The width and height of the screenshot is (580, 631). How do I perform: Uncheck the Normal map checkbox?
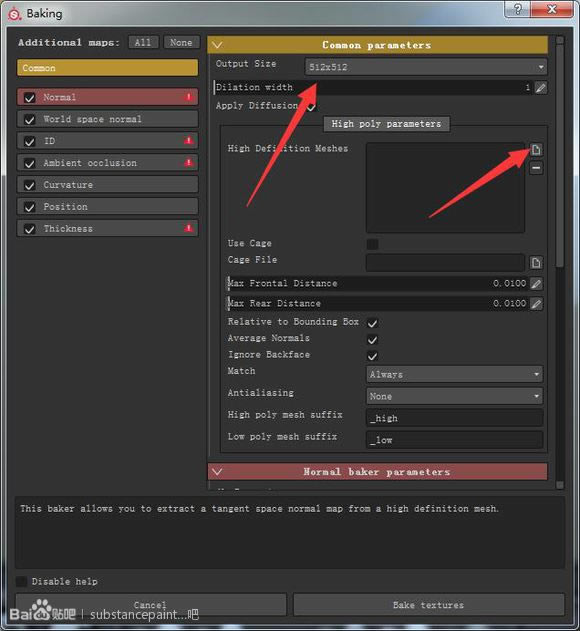pyautogui.click(x=29, y=98)
